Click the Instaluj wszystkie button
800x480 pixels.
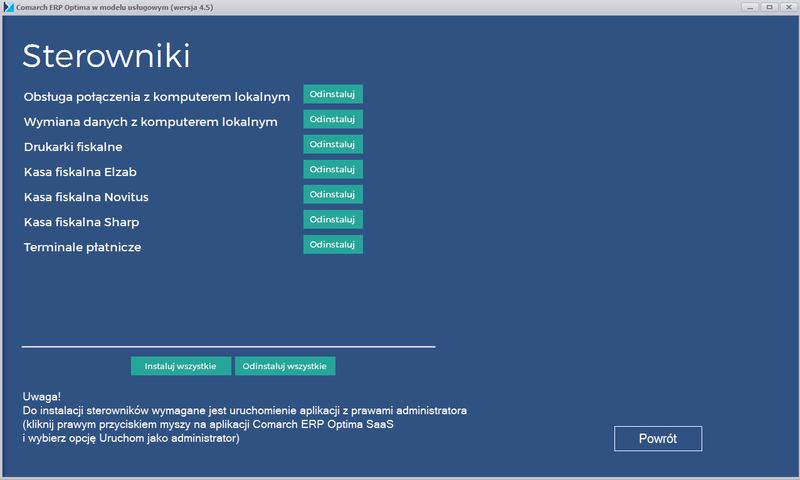click(x=181, y=366)
